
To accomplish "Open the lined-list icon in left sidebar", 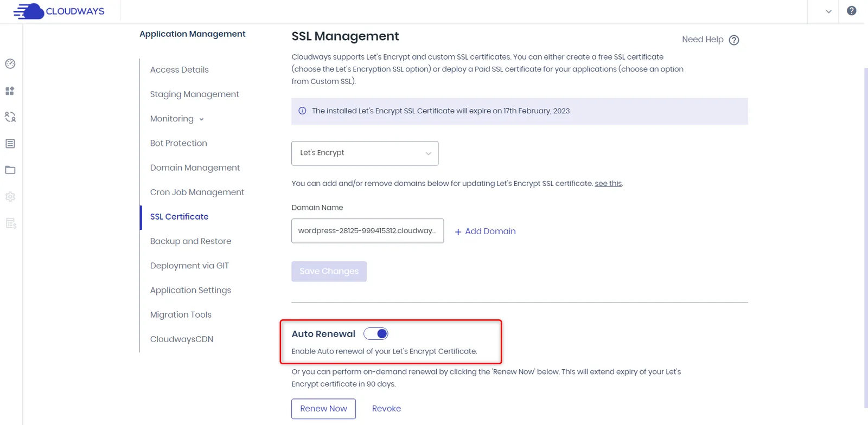I will click(10, 144).
